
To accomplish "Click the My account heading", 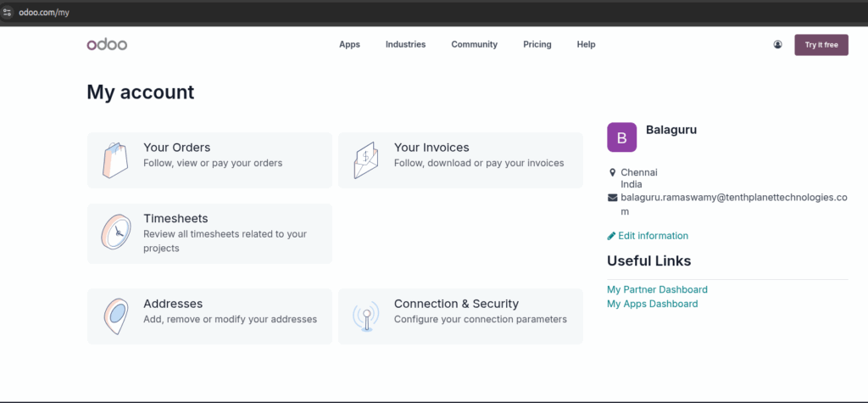I will pos(141,92).
